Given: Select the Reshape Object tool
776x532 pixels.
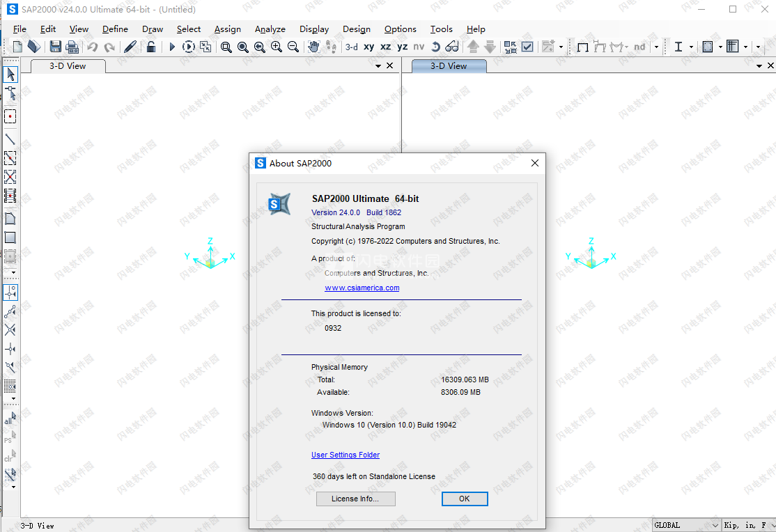Looking at the screenshot, I should (10, 93).
